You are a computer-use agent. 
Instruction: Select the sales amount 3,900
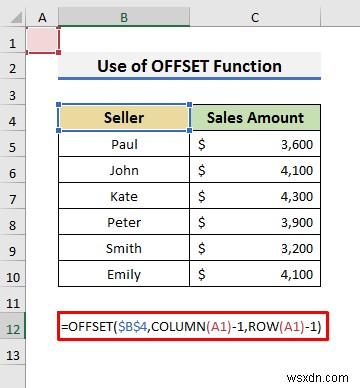click(x=255, y=222)
